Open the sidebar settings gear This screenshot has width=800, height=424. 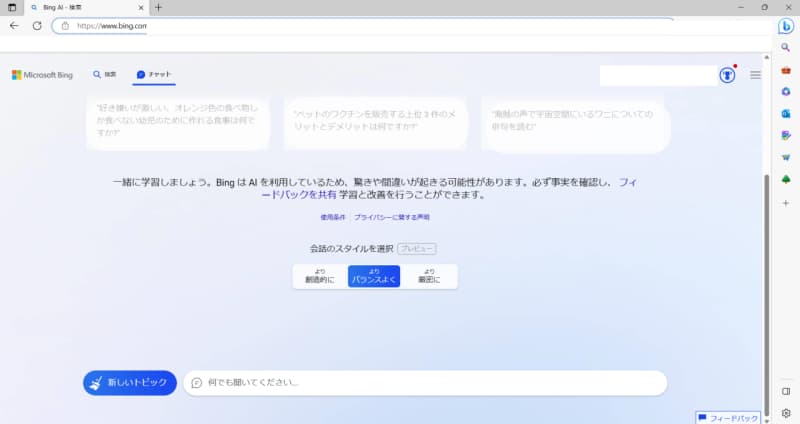click(x=786, y=413)
